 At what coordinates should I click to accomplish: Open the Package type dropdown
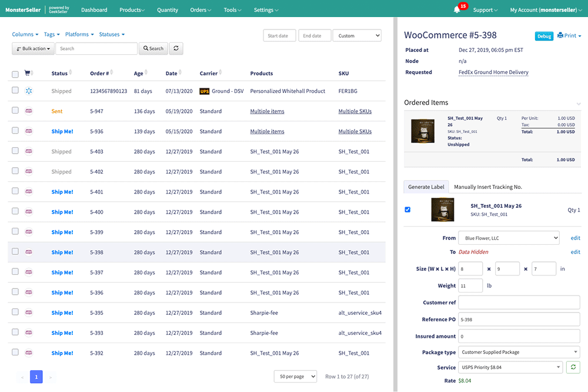(x=519, y=352)
